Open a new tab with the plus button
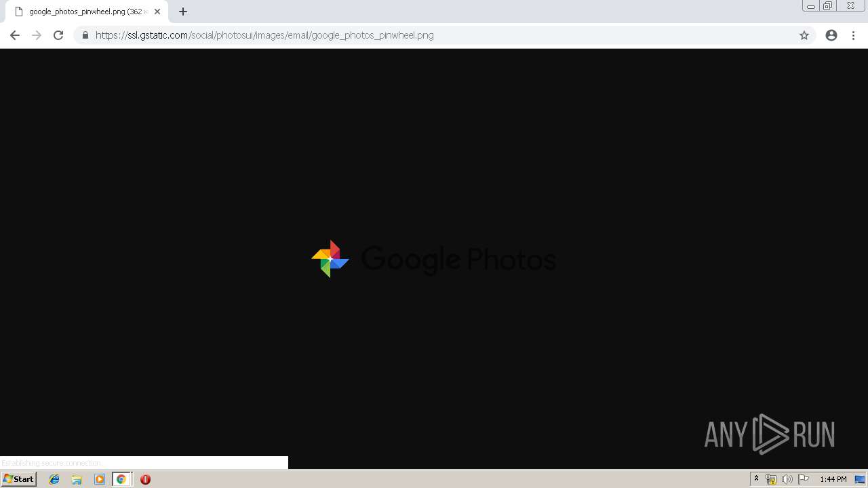Image resolution: width=868 pixels, height=488 pixels. 183,12
